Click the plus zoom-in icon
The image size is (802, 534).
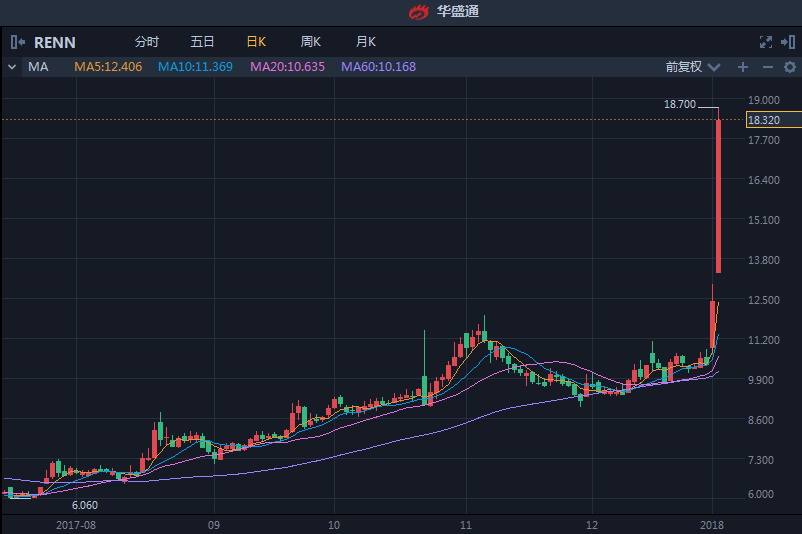pyautogui.click(x=743, y=67)
